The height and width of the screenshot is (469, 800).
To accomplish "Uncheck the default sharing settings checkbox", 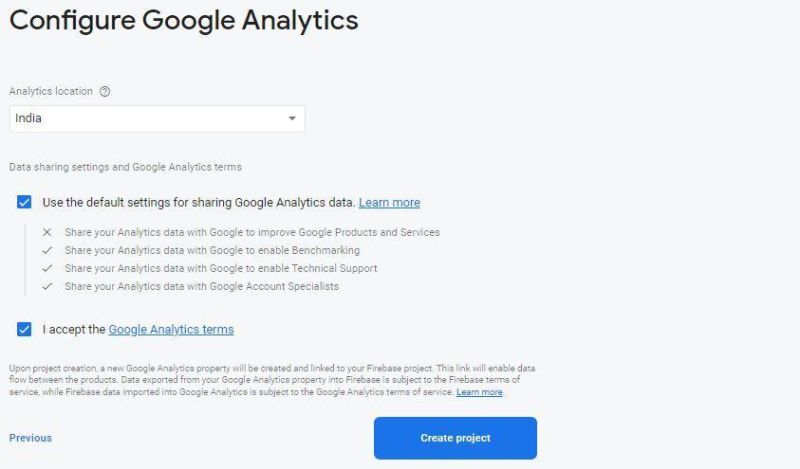I will point(24,202).
